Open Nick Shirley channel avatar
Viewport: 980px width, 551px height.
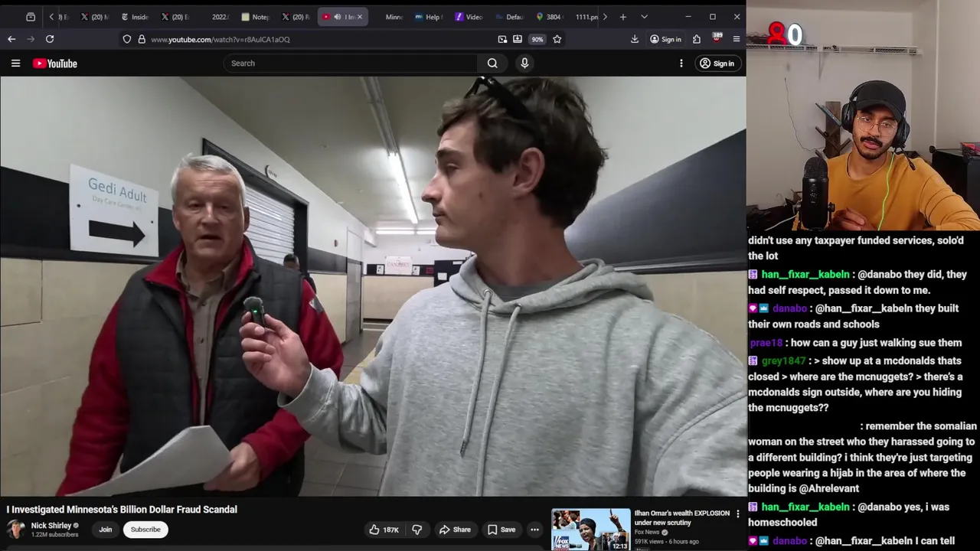coord(15,530)
